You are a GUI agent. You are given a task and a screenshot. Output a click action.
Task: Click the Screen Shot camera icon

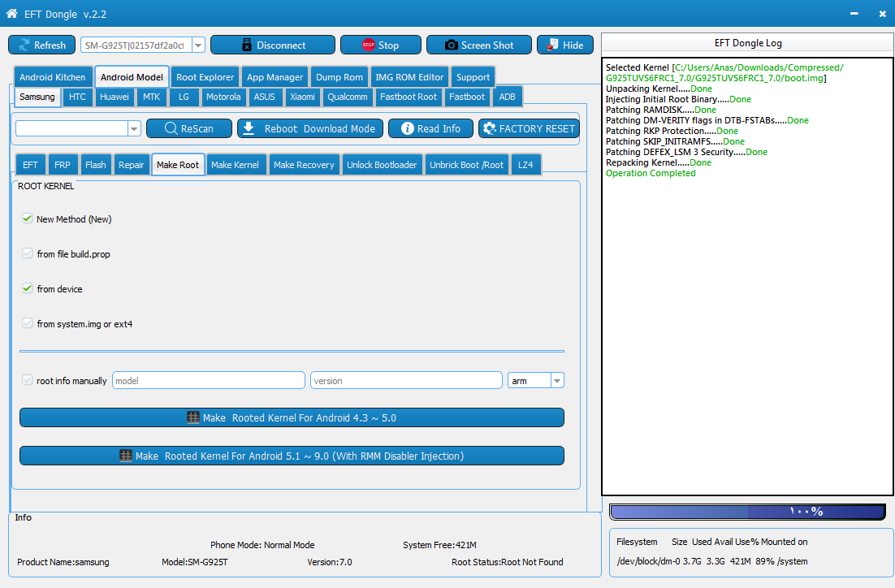click(451, 45)
